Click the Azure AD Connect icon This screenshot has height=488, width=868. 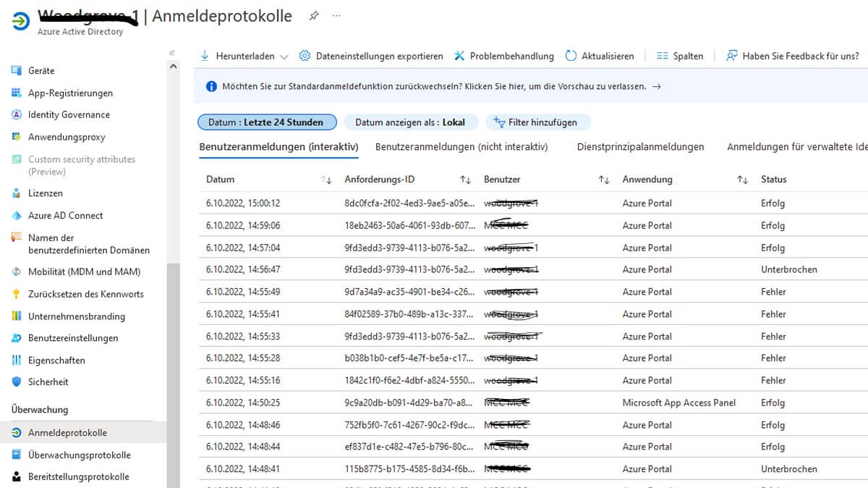pos(17,215)
